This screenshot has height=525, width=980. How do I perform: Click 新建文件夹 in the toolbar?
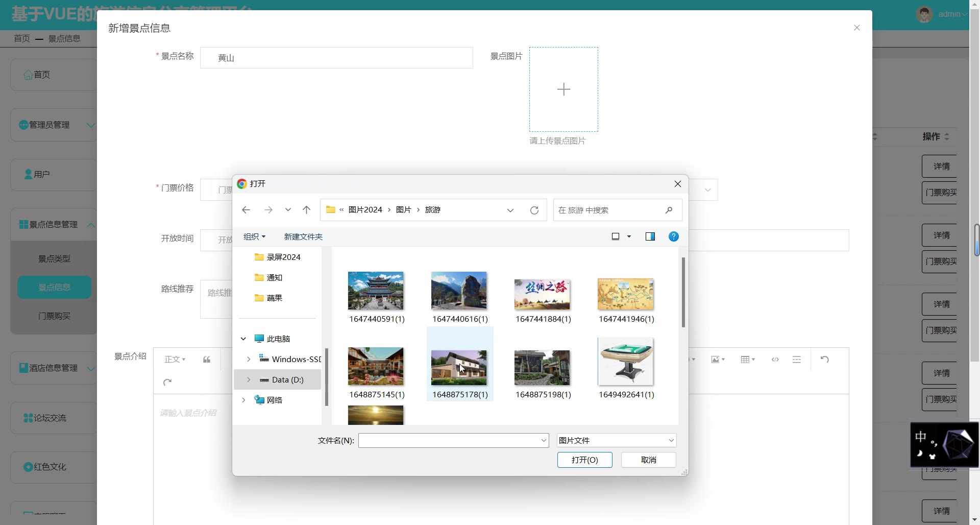303,236
